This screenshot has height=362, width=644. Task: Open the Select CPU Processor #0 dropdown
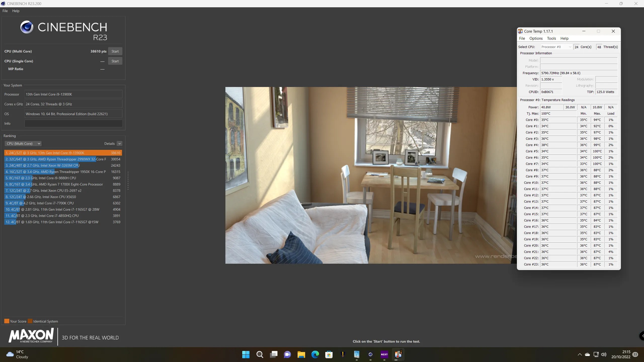[x=556, y=47]
